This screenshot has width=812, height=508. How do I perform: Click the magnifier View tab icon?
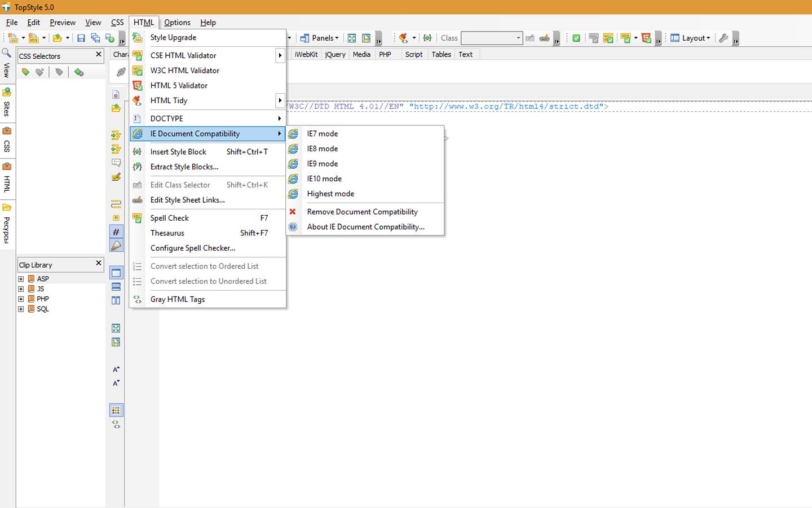tap(7, 53)
